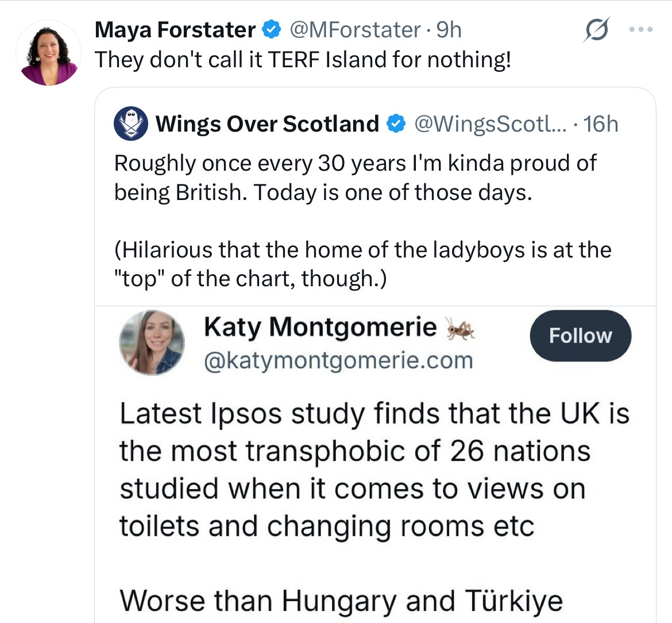
Task: Open the three-dot more options menu
Action: point(640,30)
